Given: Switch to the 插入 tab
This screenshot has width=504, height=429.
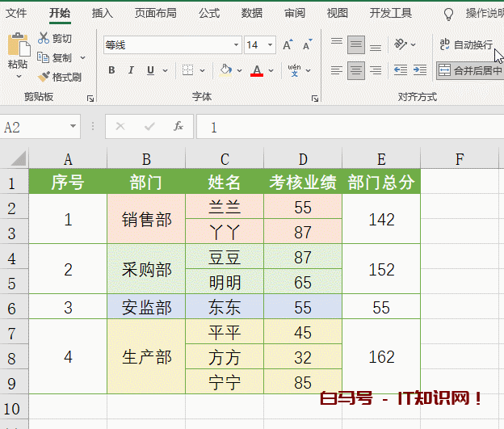Looking at the screenshot, I should pyautogui.click(x=103, y=13).
